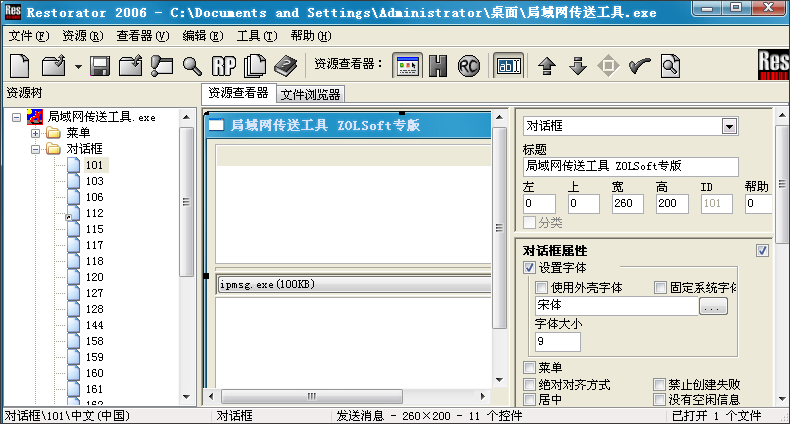The image size is (790, 424).
Task: Click the move resource up arrow icon
Action: (546, 66)
